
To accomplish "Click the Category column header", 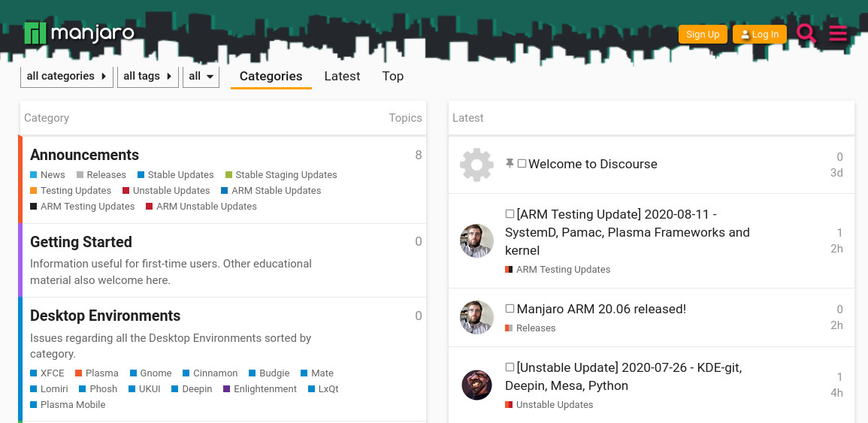I will click(x=47, y=118).
